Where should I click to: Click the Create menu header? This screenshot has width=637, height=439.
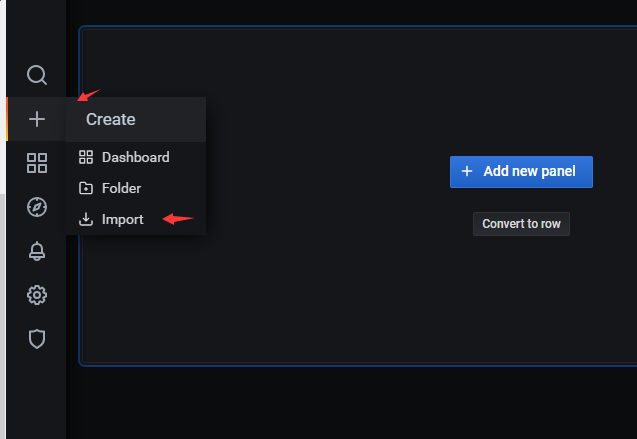(136, 119)
